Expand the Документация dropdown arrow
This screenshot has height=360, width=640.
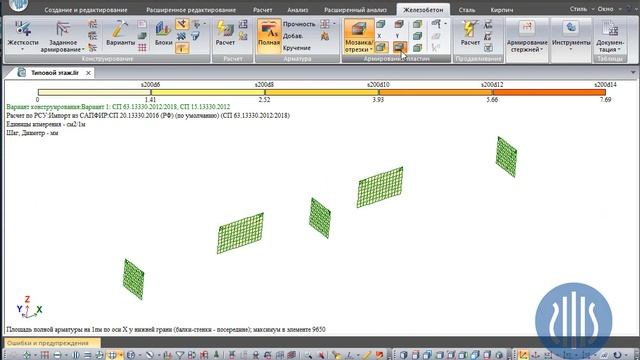619,49
